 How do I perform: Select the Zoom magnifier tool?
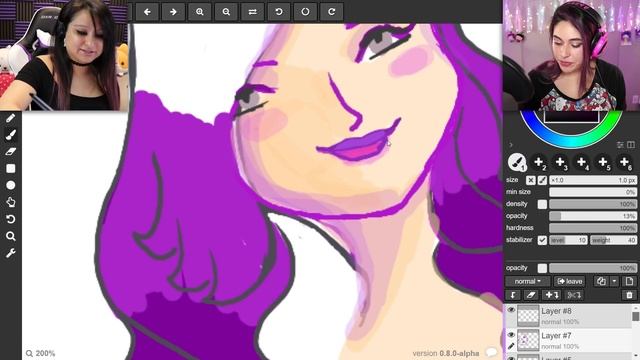point(11,236)
